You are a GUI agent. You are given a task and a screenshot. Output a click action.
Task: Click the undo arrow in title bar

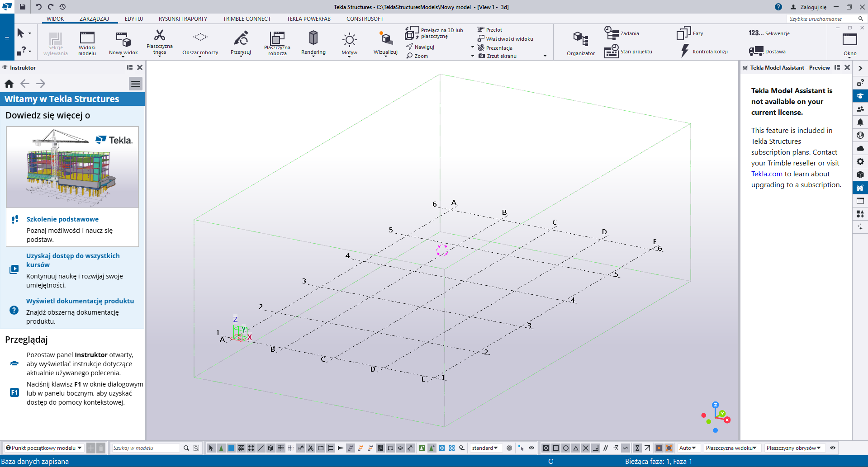[x=38, y=7]
